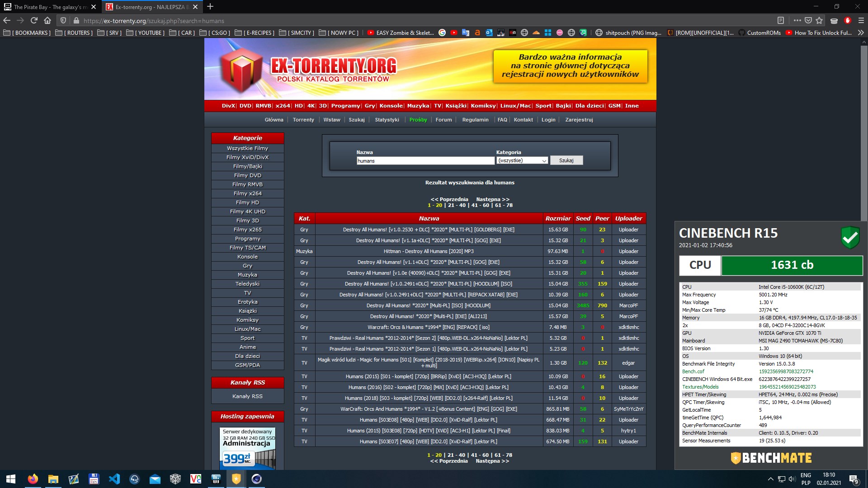The height and width of the screenshot is (488, 868).
Task: Show more bookmarks with the chevron
Action: [x=861, y=33]
